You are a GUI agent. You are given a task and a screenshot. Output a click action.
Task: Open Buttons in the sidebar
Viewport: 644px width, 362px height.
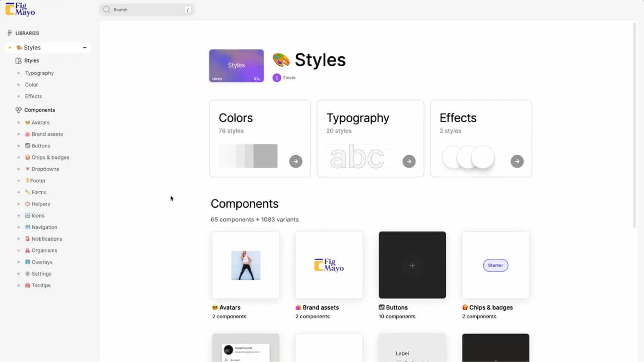38,146
